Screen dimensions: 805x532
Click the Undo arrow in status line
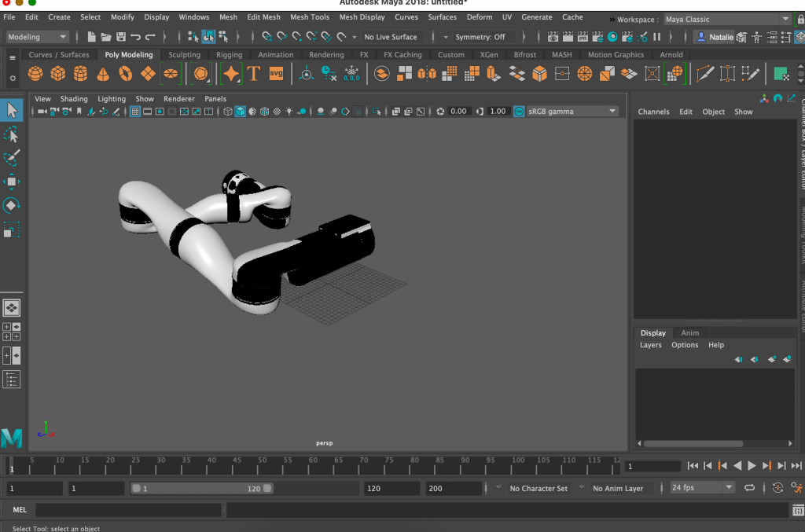136,37
